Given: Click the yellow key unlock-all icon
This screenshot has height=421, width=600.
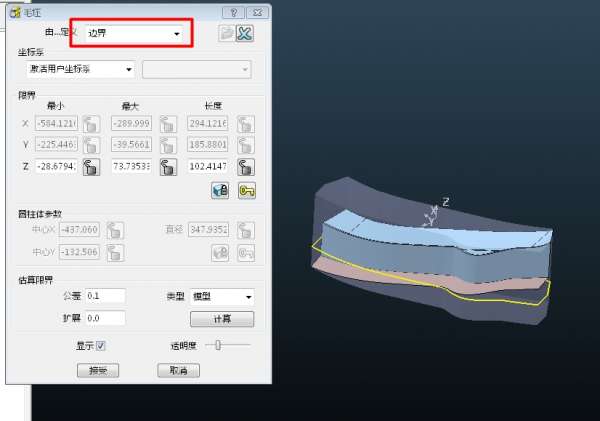Looking at the screenshot, I should click(245, 190).
